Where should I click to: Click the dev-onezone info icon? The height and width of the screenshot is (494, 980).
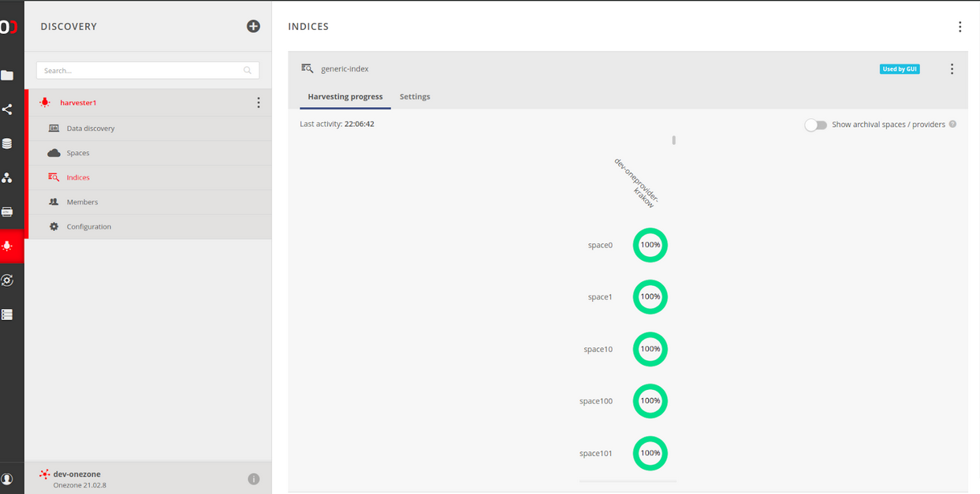click(254, 479)
